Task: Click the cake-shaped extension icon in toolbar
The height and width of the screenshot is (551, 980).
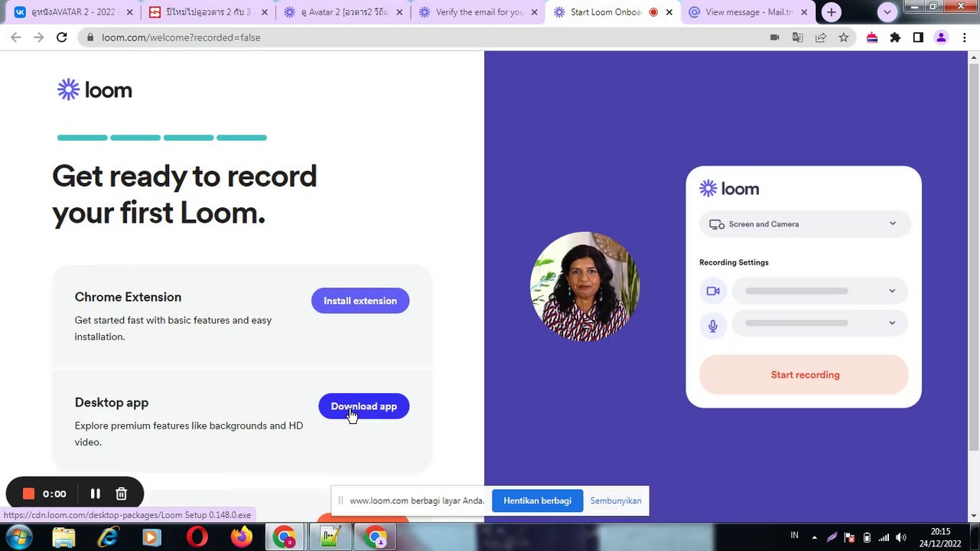Action: click(x=872, y=37)
